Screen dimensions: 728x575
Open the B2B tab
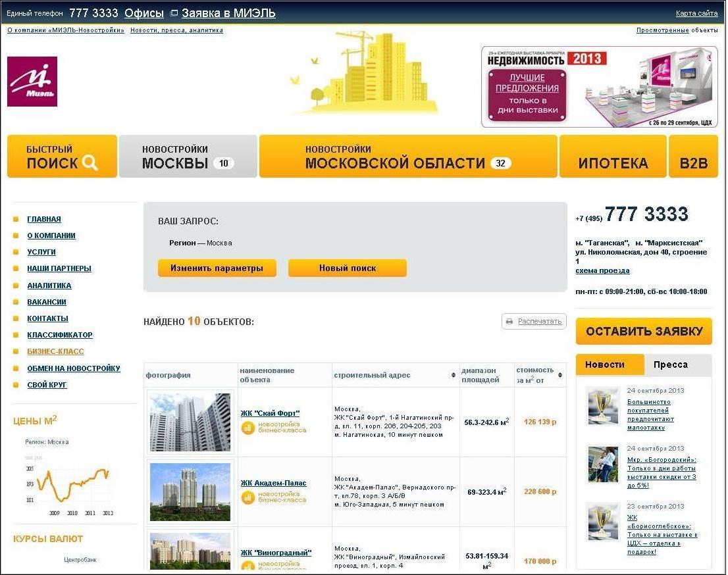[x=693, y=157]
